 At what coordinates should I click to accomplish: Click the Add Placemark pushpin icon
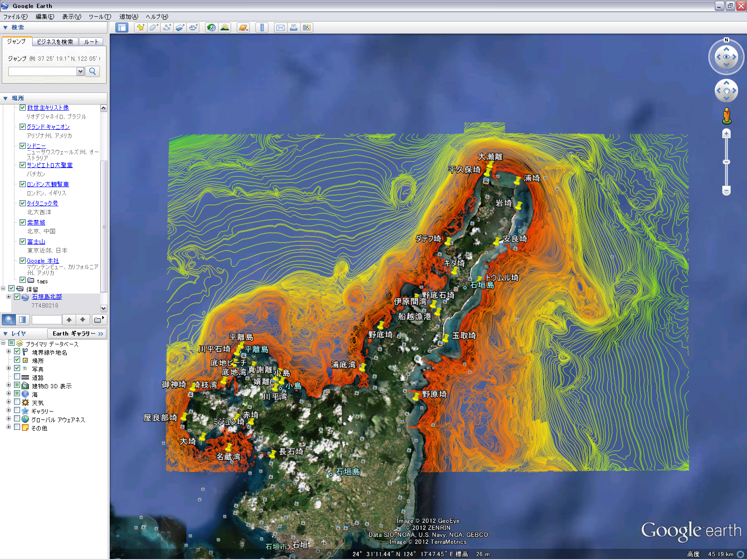click(x=140, y=28)
